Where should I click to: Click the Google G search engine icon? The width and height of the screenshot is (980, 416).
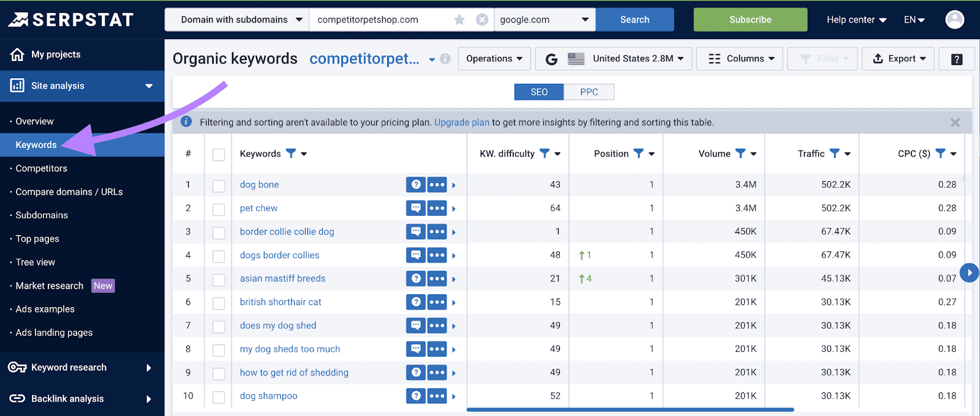pos(551,59)
